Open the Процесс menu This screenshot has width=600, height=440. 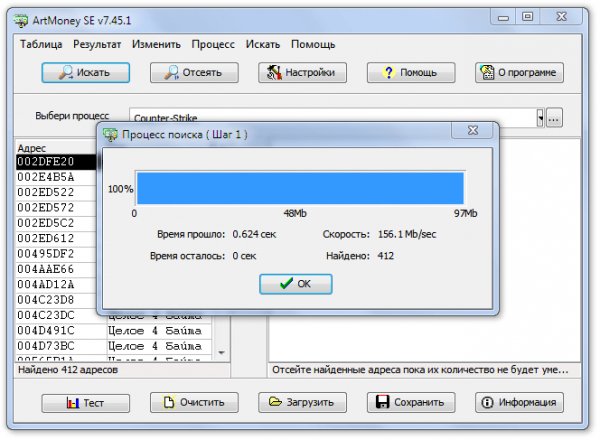click(x=213, y=44)
